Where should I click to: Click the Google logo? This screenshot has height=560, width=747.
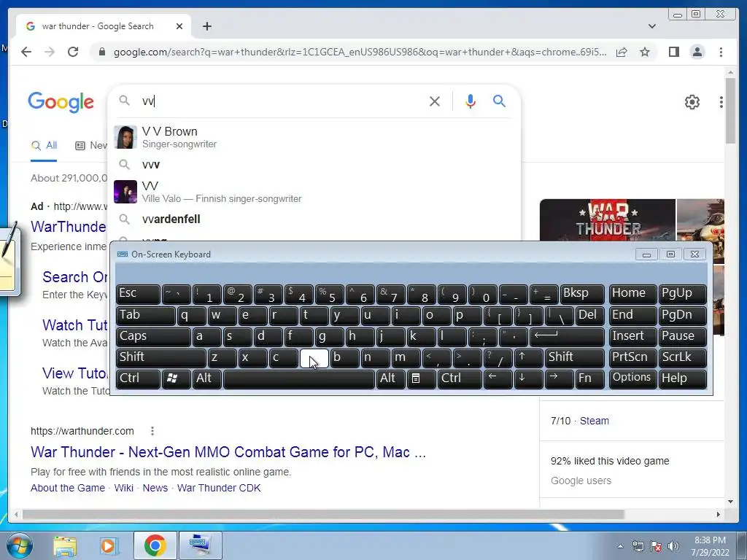click(61, 102)
